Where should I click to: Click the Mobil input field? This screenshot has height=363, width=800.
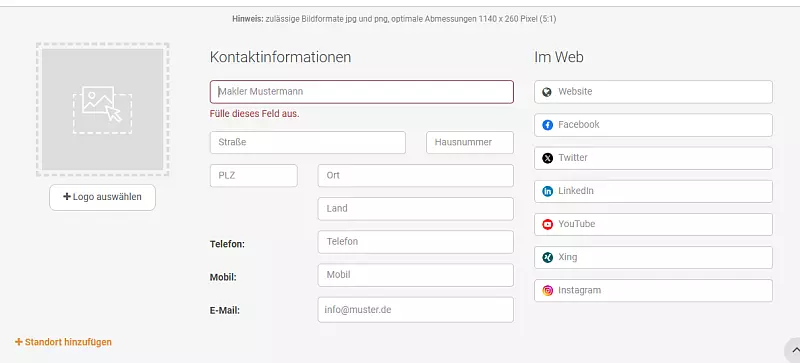click(x=416, y=275)
